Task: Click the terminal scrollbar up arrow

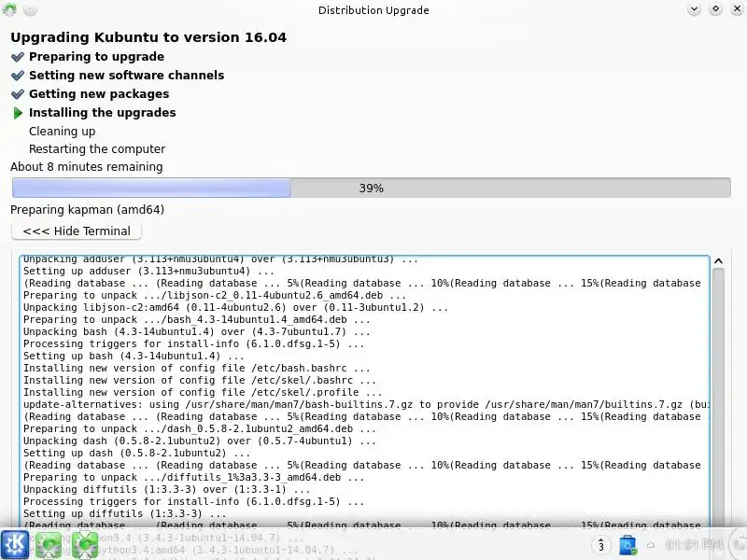Action: (718, 261)
